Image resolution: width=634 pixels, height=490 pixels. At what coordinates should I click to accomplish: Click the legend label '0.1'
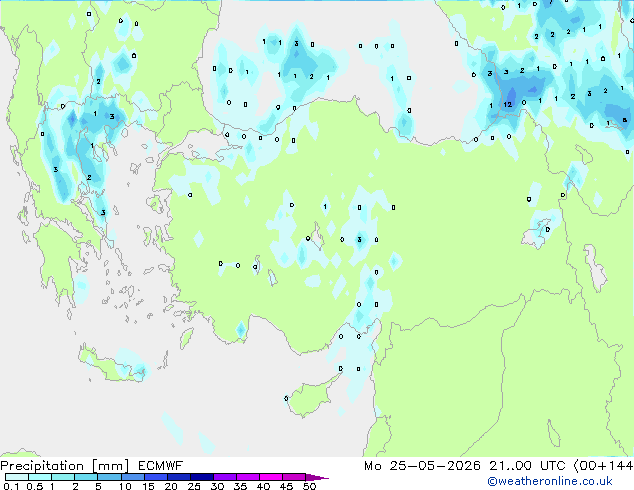[11, 486]
